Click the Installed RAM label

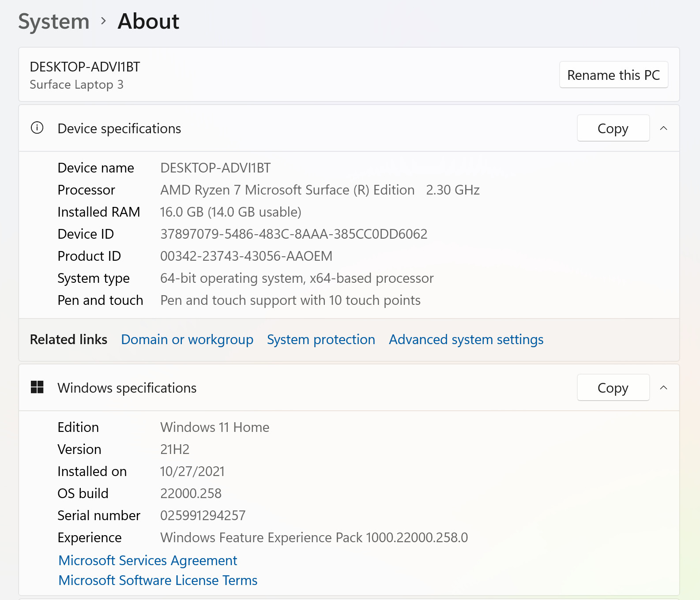[99, 212]
